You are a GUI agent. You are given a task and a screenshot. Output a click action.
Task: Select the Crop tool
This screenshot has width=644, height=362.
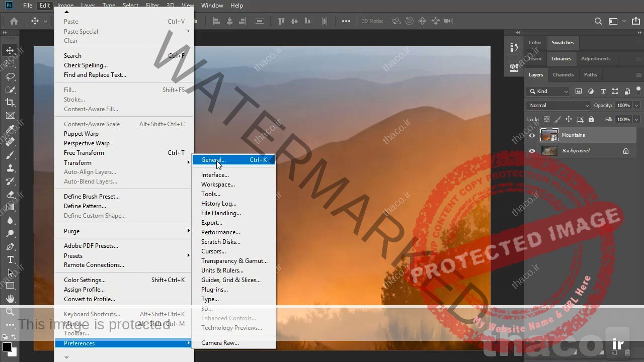coord(10,103)
